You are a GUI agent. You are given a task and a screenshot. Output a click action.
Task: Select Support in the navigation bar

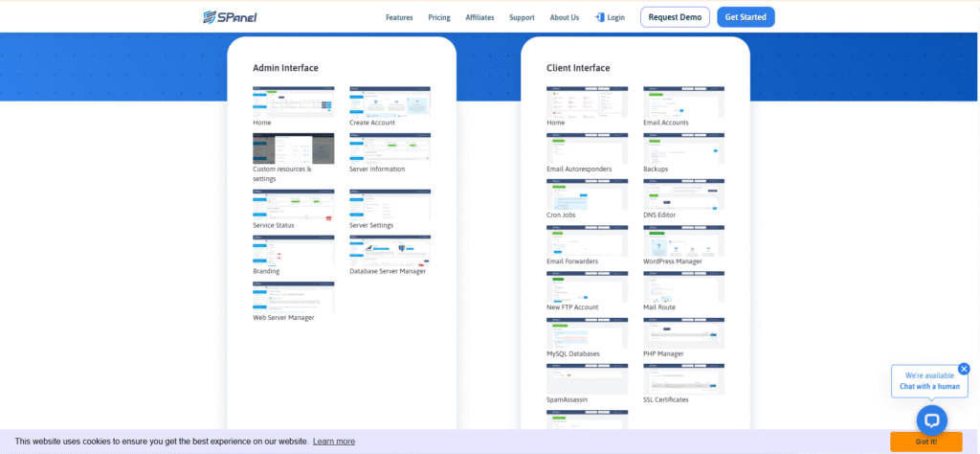(523, 17)
